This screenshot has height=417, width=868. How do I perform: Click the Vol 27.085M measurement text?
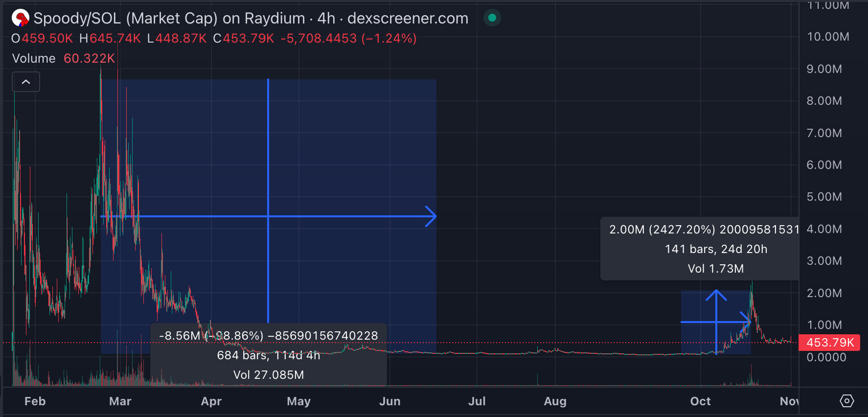pyautogui.click(x=269, y=374)
